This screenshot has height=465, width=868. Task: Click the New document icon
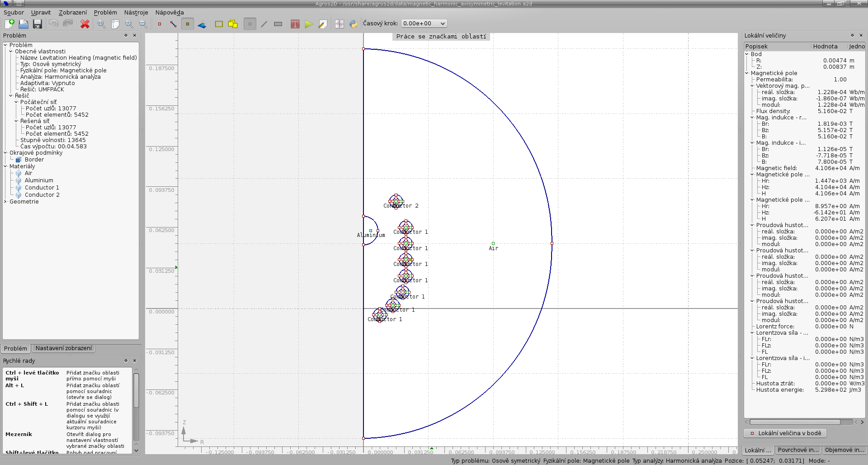click(9, 24)
